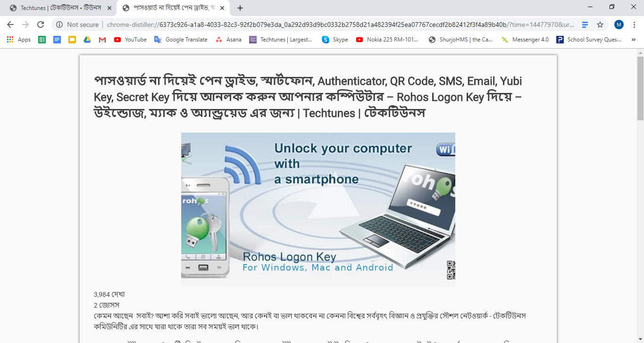Expand the hidden bookmarks overflow chevron
The height and width of the screenshot is (343, 644).
633,40
